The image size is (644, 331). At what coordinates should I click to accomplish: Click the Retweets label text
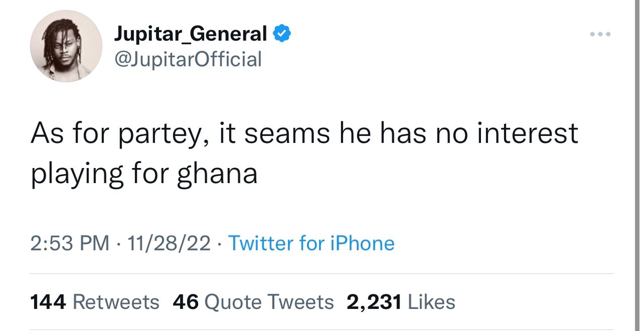pos(116,302)
